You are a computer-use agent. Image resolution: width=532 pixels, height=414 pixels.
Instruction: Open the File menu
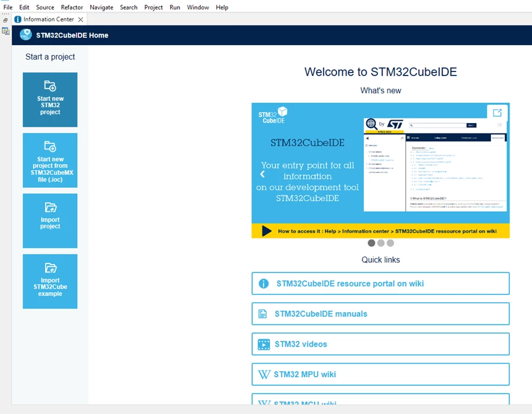(8, 7)
